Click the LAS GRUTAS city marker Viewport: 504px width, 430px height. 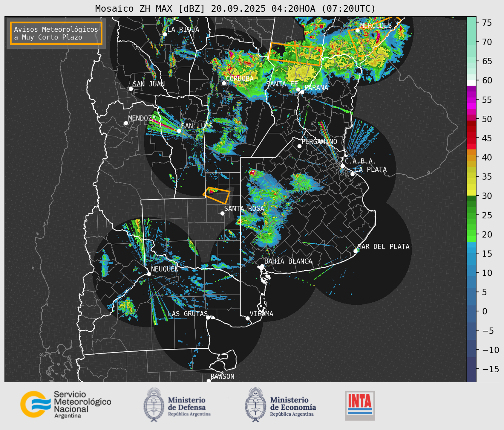coord(208,317)
